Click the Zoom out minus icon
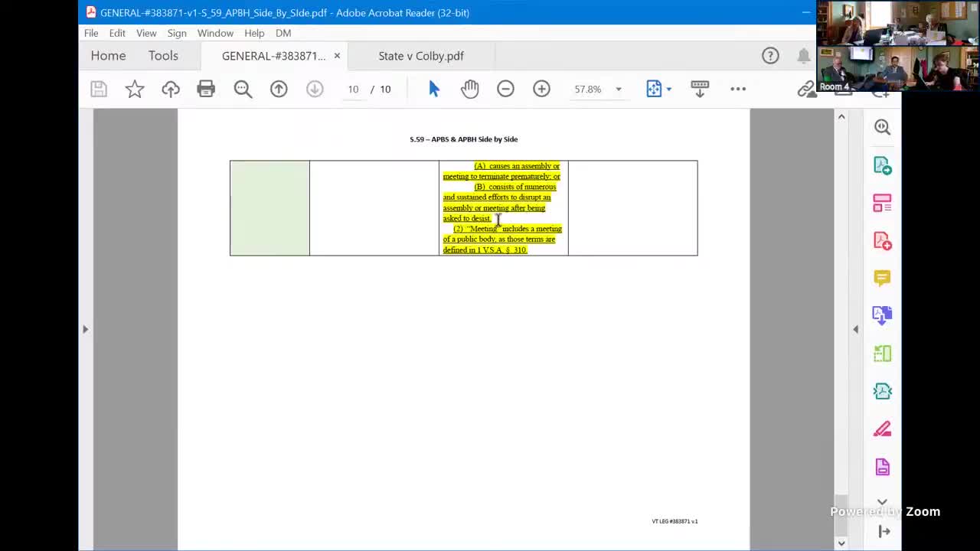The height and width of the screenshot is (551, 980). click(505, 89)
